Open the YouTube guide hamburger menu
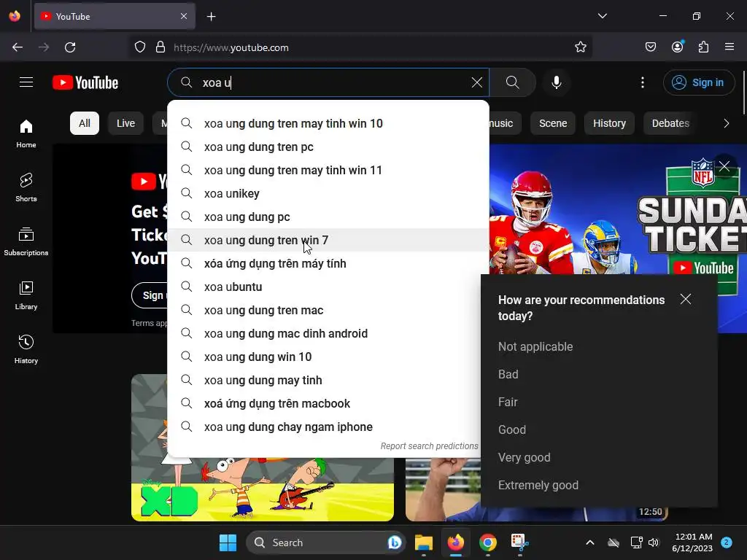 (x=26, y=82)
